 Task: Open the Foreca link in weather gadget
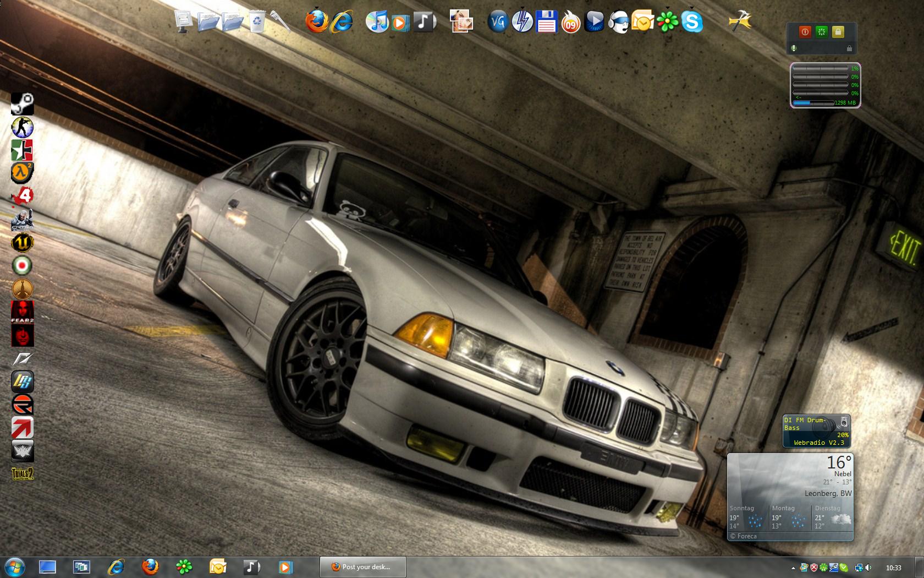744,536
